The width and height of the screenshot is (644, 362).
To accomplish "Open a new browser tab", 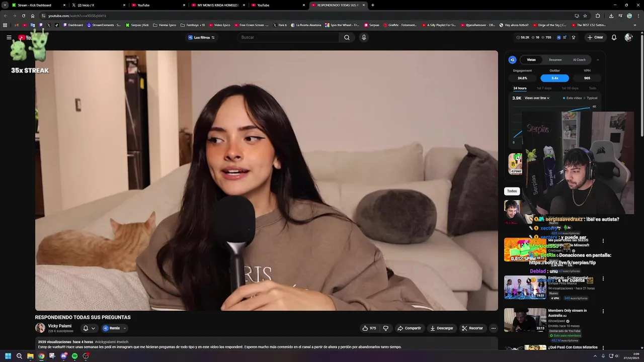I will coord(372,5).
